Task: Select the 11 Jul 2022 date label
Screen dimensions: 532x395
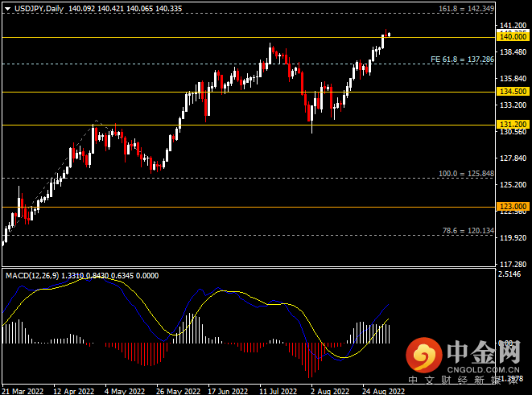Action: 278,391
